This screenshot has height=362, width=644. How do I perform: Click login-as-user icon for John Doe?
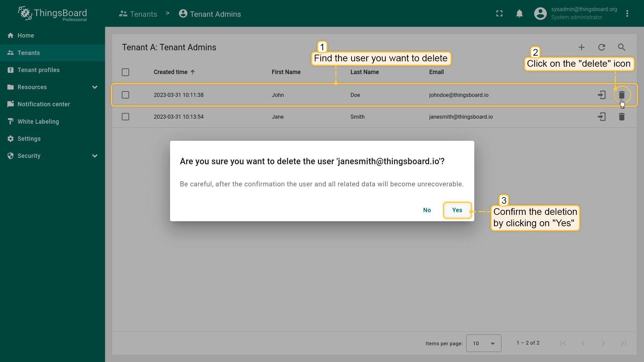[602, 95]
